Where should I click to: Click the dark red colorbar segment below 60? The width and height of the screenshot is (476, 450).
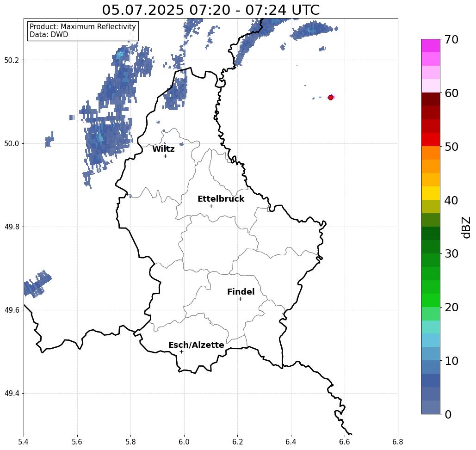[x=431, y=99]
